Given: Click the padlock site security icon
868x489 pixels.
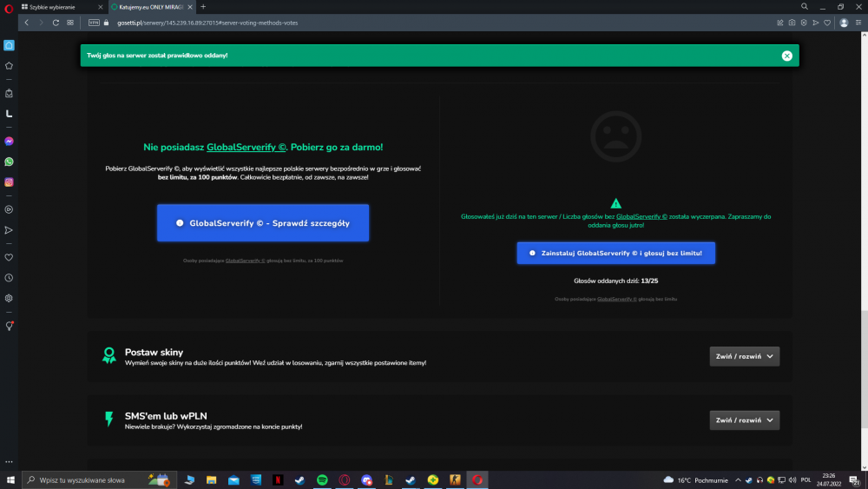Looking at the screenshot, I should coord(106,23).
